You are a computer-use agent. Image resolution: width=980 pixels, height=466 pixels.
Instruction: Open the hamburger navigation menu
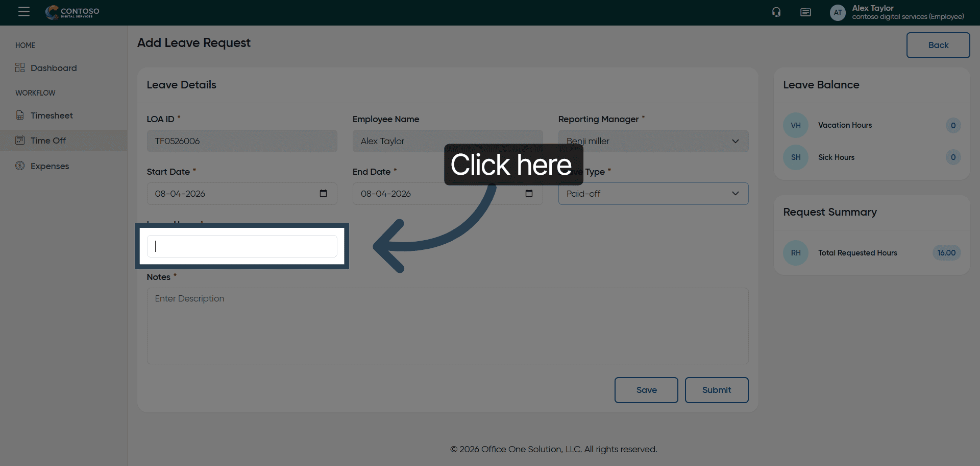tap(24, 12)
